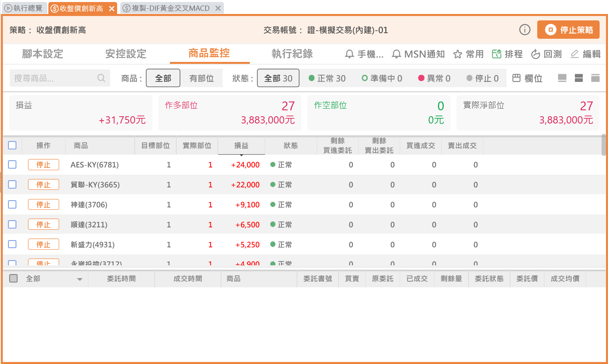Open the 安控設定 tab
Image resolution: width=608 pixels, height=364 pixels.
[126, 54]
